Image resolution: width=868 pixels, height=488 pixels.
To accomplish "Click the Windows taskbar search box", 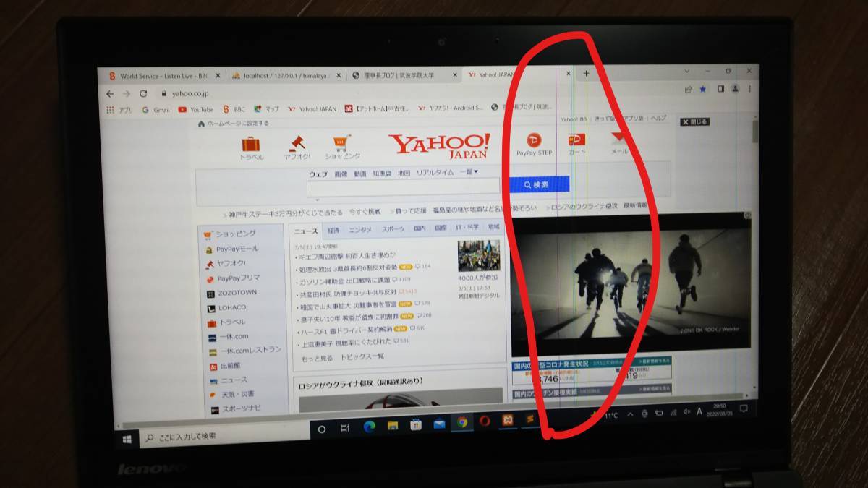I will [x=224, y=436].
